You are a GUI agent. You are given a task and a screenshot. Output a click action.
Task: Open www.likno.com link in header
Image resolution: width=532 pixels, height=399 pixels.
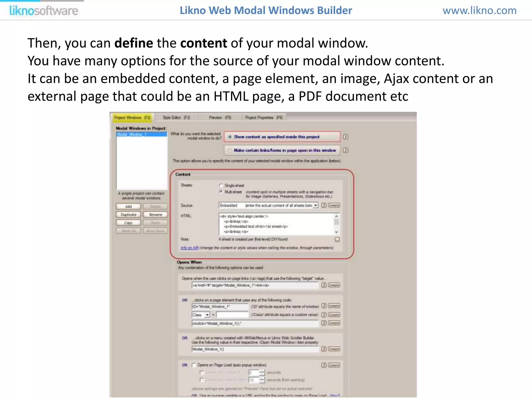pyautogui.click(x=480, y=11)
